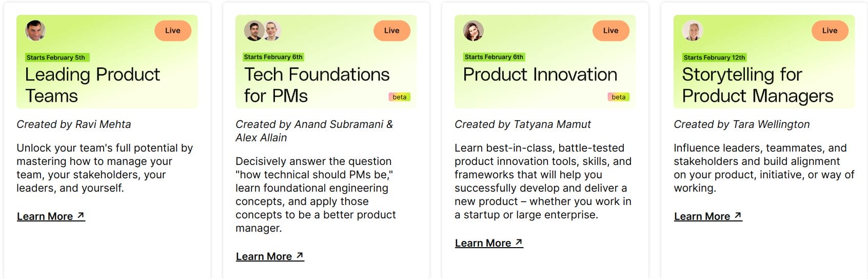Click Tara Wellington's avatar photo
Image resolution: width=868 pixels, height=279 pixels.
coord(693,31)
